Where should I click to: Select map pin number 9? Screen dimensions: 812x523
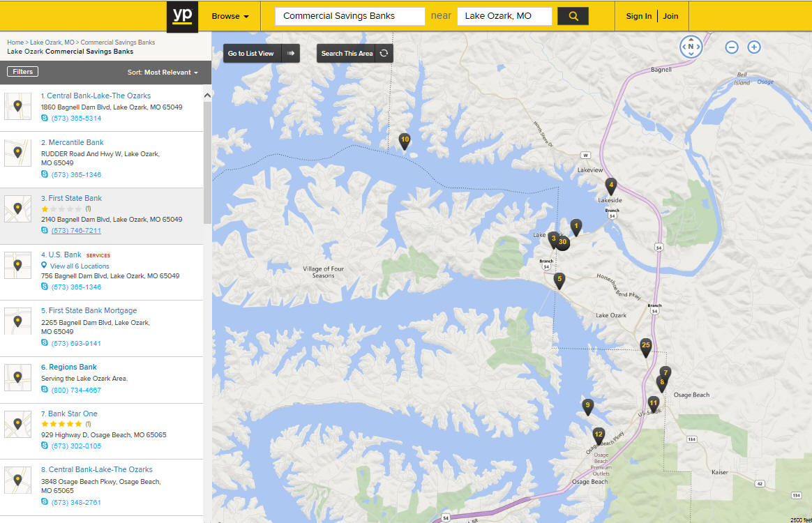coord(588,407)
